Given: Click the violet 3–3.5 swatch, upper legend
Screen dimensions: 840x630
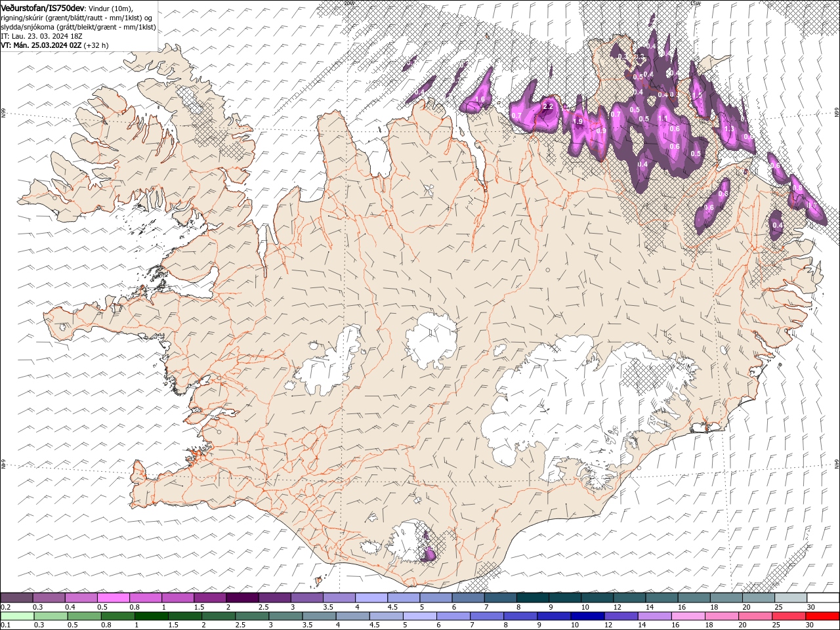Looking at the screenshot, I should 307,598.
